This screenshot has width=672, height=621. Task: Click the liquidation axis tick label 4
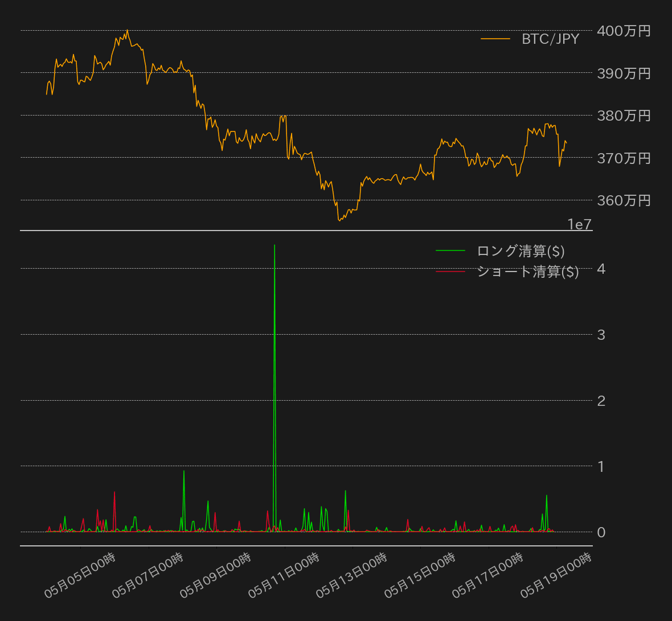pyautogui.click(x=601, y=269)
